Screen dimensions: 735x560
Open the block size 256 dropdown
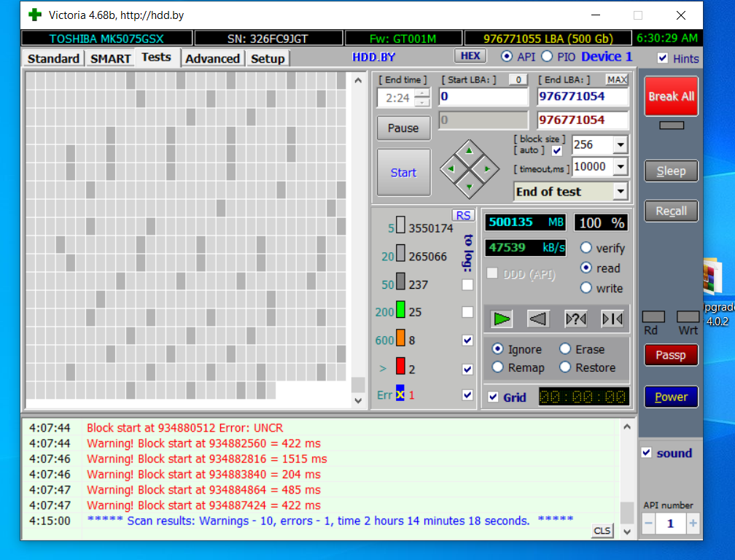pyautogui.click(x=621, y=145)
